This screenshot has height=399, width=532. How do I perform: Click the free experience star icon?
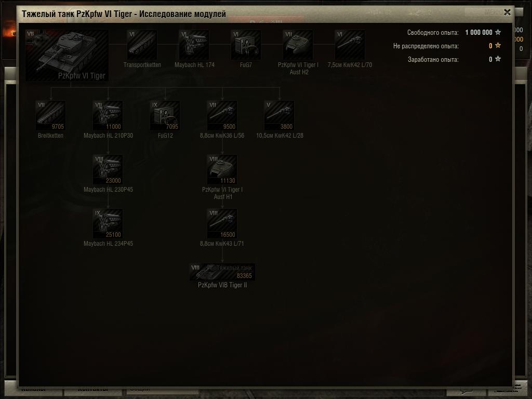498,32
